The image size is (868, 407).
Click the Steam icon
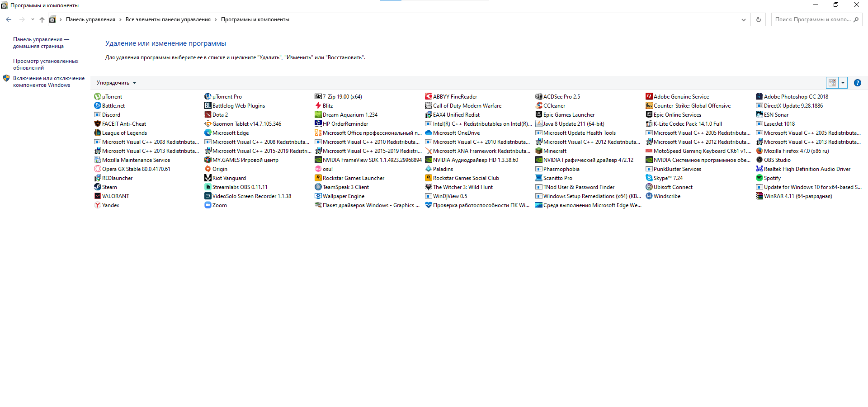(97, 187)
